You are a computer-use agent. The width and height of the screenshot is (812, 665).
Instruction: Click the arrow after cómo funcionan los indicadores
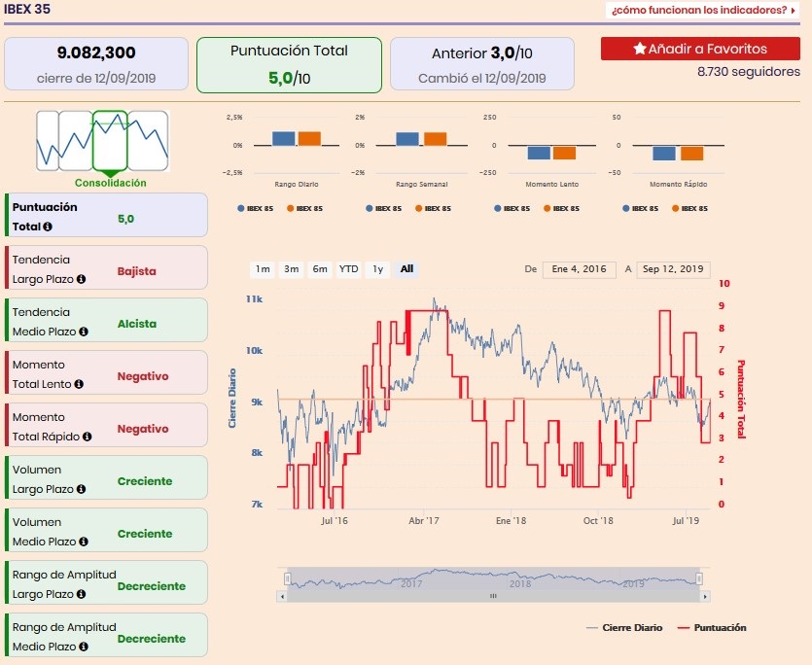(793, 11)
